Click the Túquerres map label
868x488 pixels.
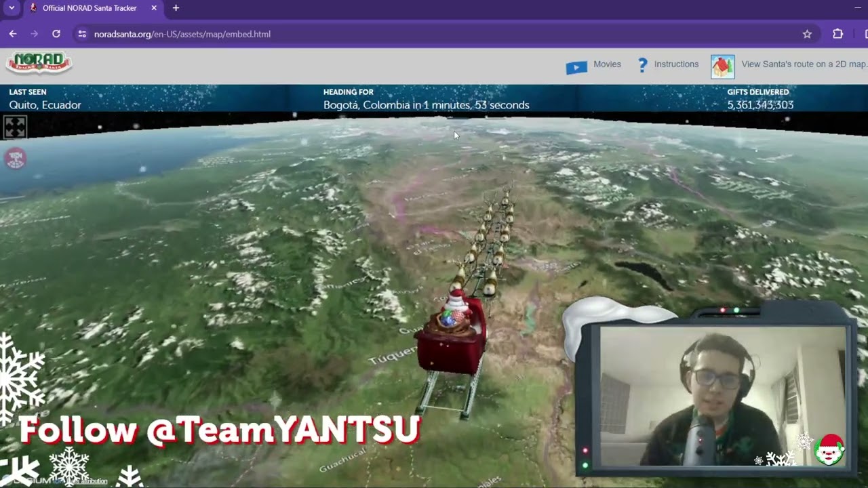click(x=393, y=355)
